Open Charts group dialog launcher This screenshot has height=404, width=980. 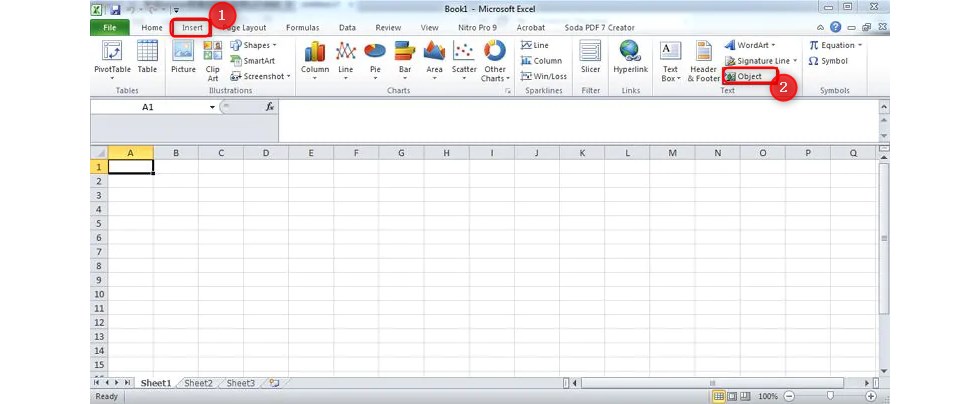tap(508, 91)
